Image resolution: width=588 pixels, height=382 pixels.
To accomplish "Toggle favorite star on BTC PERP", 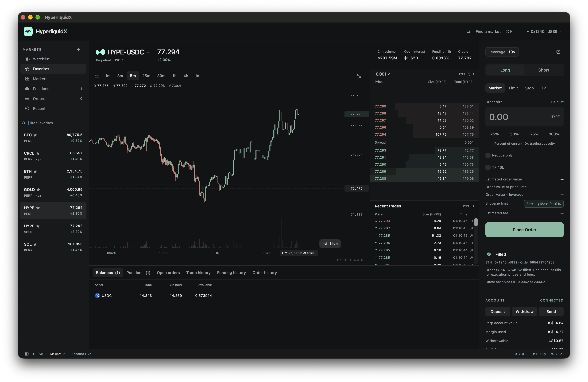I will click(35, 135).
